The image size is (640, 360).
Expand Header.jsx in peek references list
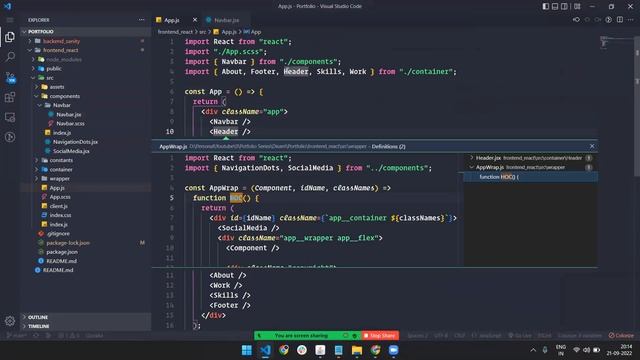(472, 158)
